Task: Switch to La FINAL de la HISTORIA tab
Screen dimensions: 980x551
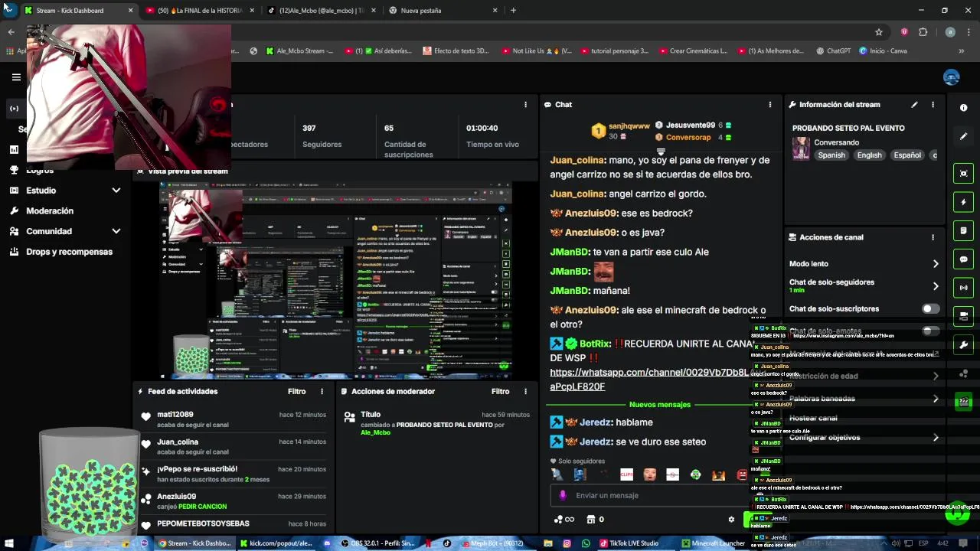Action: tap(199, 11)
